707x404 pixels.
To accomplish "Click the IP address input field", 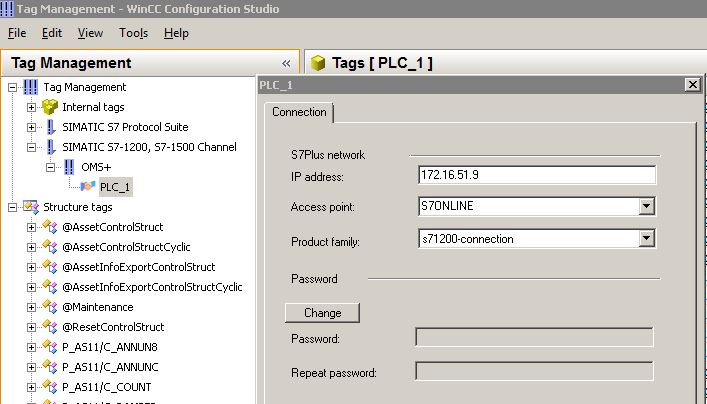I will 537,175.
